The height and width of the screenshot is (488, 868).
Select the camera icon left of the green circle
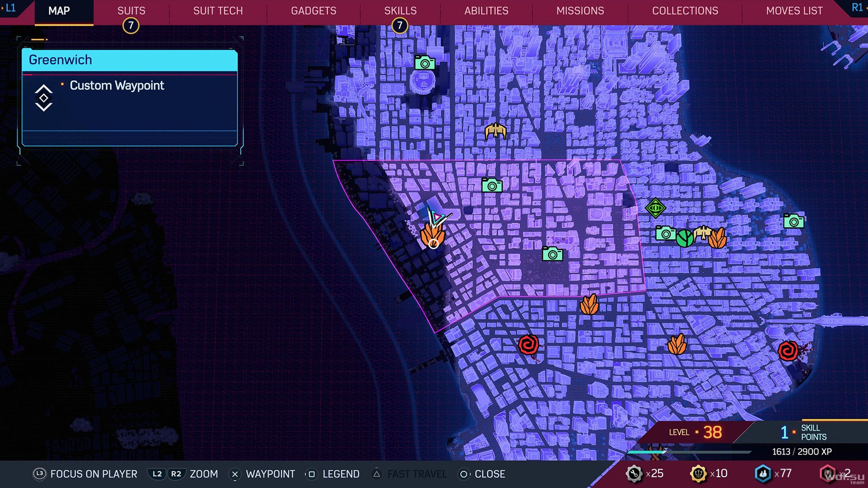tap(665, 233)
